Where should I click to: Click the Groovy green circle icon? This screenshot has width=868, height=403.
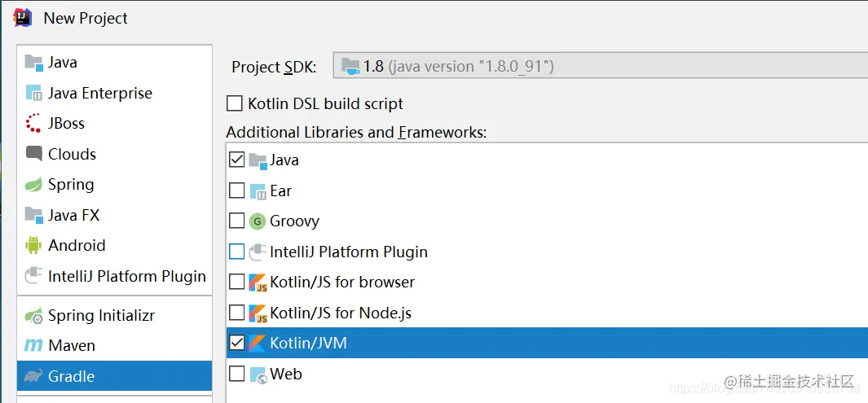[258, 221]
